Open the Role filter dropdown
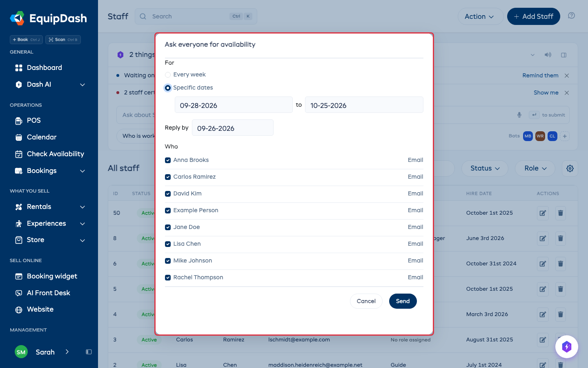588x368 pixels. click(535, 168)
